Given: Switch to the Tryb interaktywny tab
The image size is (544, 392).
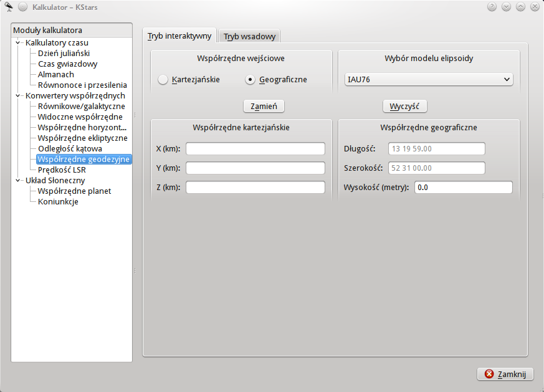Looking at the screenshot, I should (x=179, y=36).
